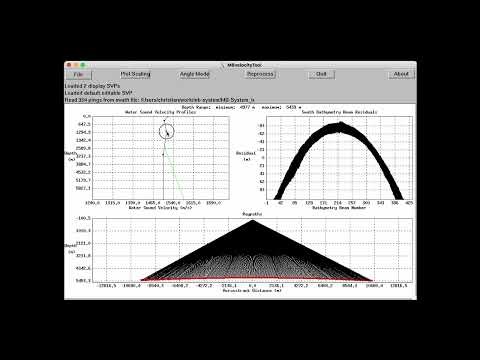Click the About button

click(401, 74)
